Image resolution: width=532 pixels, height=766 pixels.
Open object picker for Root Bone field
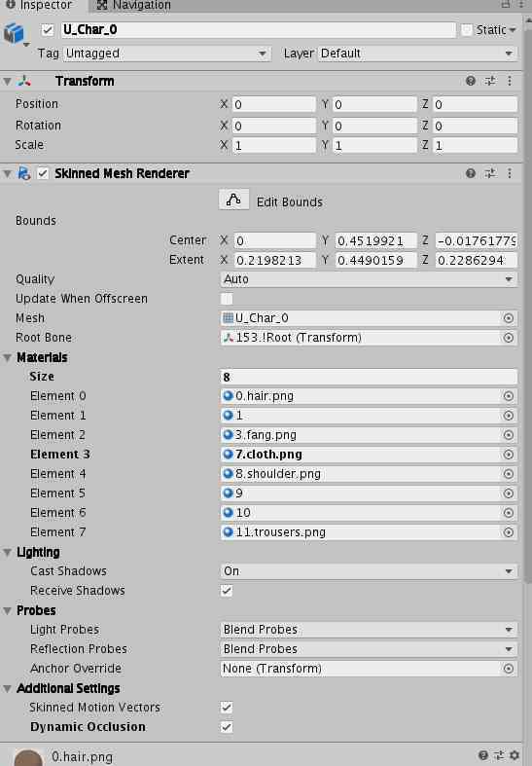[508, 338]
